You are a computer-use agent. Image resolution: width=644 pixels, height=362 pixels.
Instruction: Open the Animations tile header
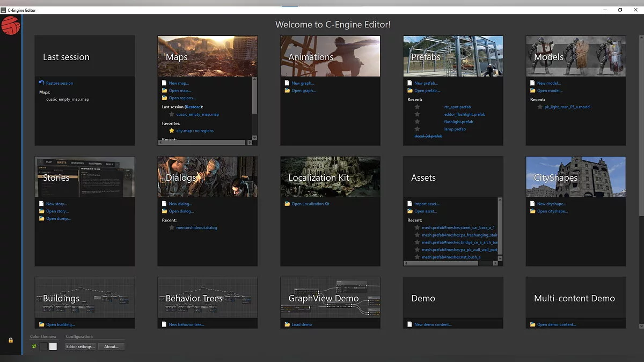tap(330, 56)
